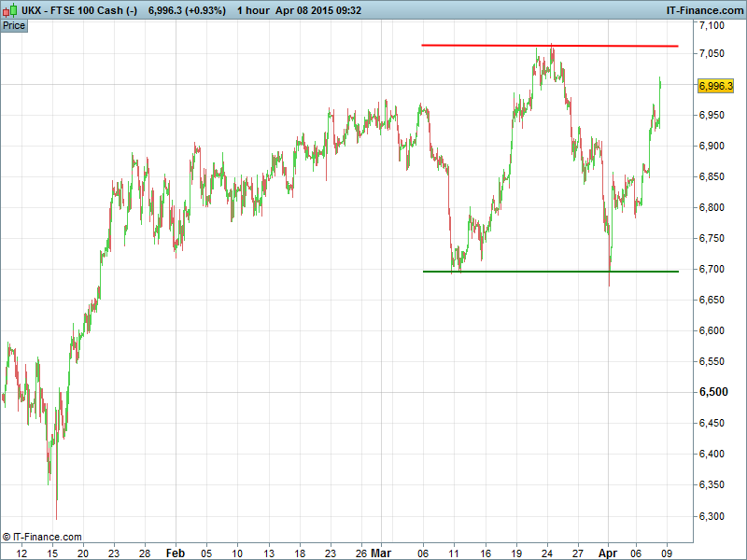Click the 6,996.3 (+0.93%) quote in header
The height and width of the screenshot is (560, 747).
pyautogui.click(x=187, y=9)
